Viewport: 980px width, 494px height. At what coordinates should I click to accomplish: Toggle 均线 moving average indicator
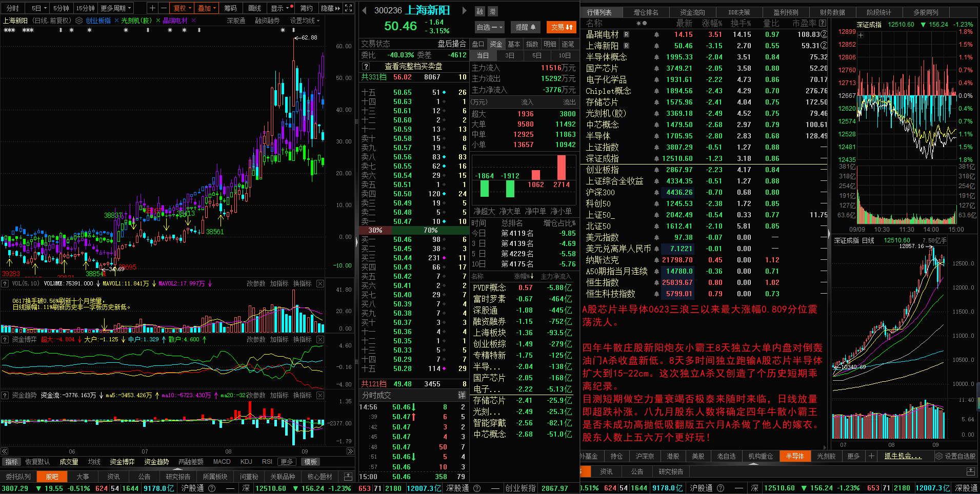pyautogui.click(x=94, y=462)
